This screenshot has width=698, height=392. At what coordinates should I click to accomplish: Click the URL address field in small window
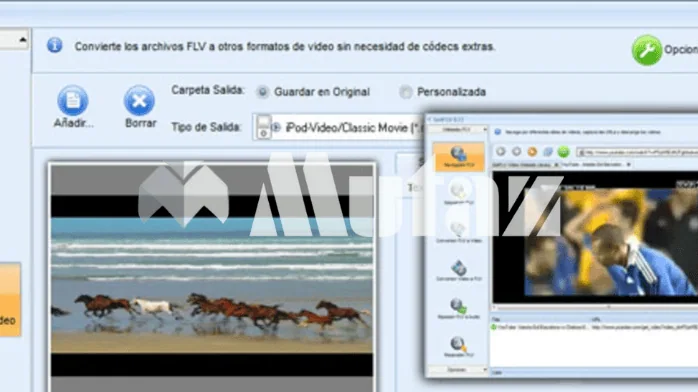637,152
